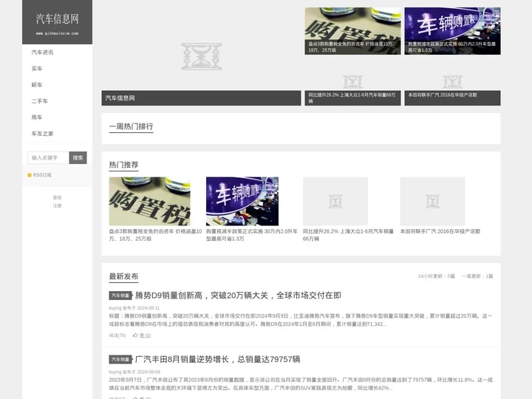The image size is (532, 399).
Task: Click 阅读(76) count under 腾势D9 article
Action: point(117,335)
